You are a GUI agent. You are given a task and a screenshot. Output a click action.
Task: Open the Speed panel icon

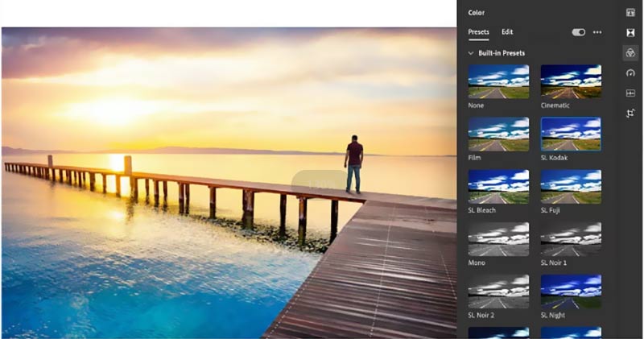click(630, 73)
